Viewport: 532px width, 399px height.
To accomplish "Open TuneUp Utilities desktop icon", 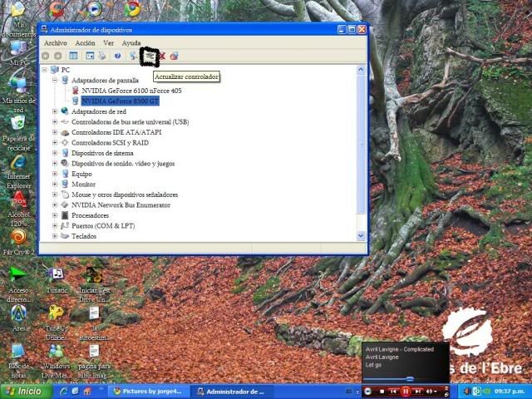I will (57, 323).
